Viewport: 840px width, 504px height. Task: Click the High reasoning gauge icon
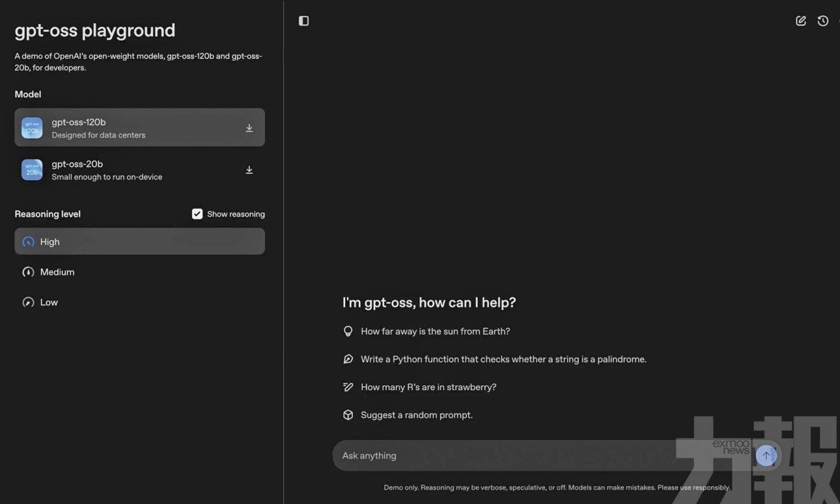coord(28,241)
